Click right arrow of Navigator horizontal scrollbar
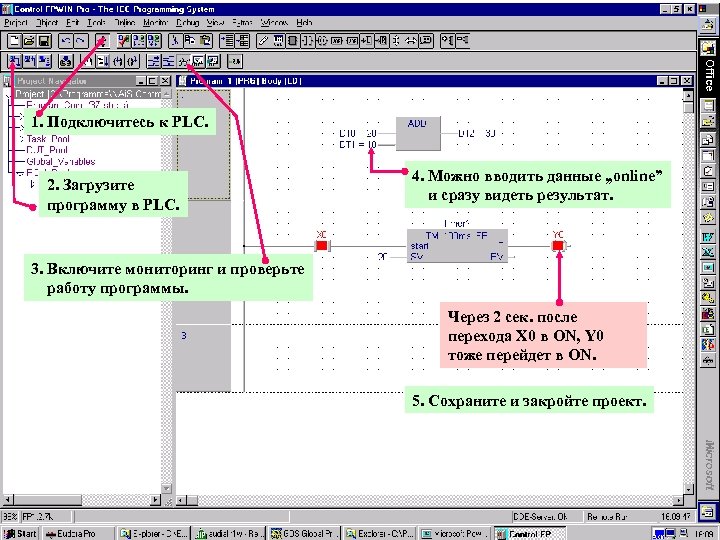The height and width of the screenshot is (540, 720). click(156, 500)
